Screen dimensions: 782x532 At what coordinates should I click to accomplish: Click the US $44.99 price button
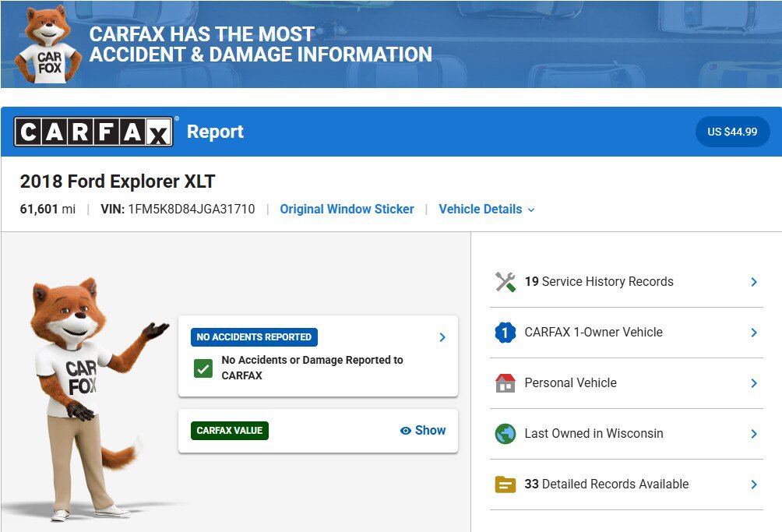tap(732, 132)
